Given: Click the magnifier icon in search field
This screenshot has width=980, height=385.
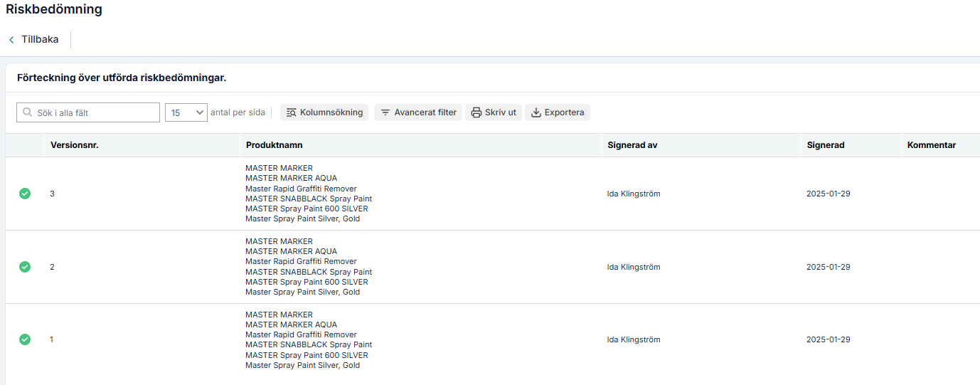Looking at the screenshot, I should pos(28,112).
